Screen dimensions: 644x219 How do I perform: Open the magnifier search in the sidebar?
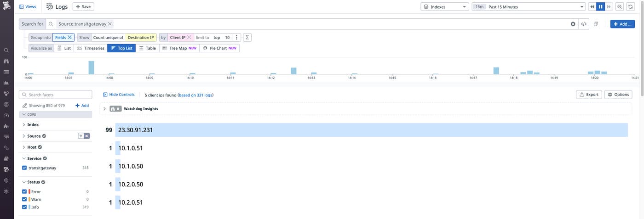coord(6,51)
